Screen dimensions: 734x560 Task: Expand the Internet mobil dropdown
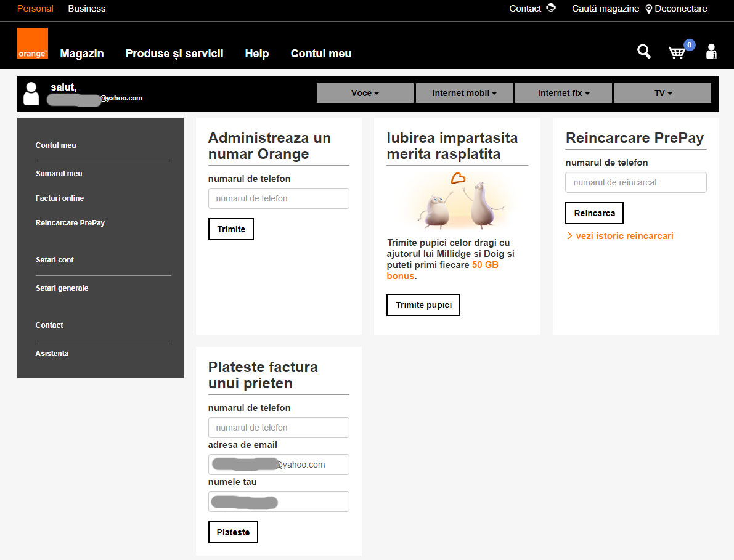pos(464,93)
